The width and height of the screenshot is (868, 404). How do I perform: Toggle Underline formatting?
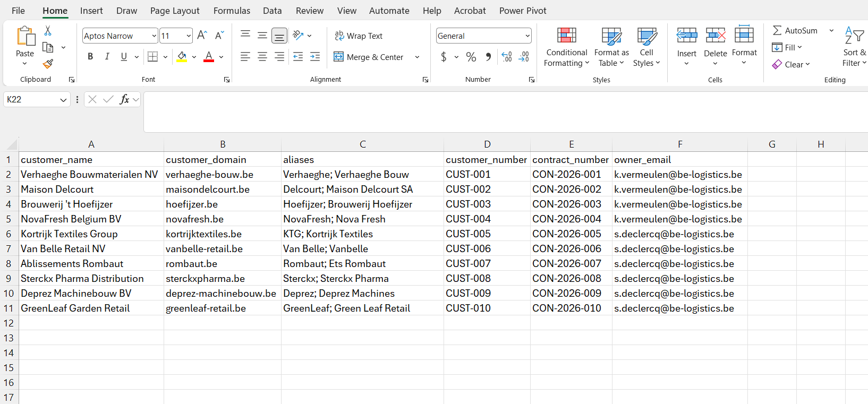[124, 57]
